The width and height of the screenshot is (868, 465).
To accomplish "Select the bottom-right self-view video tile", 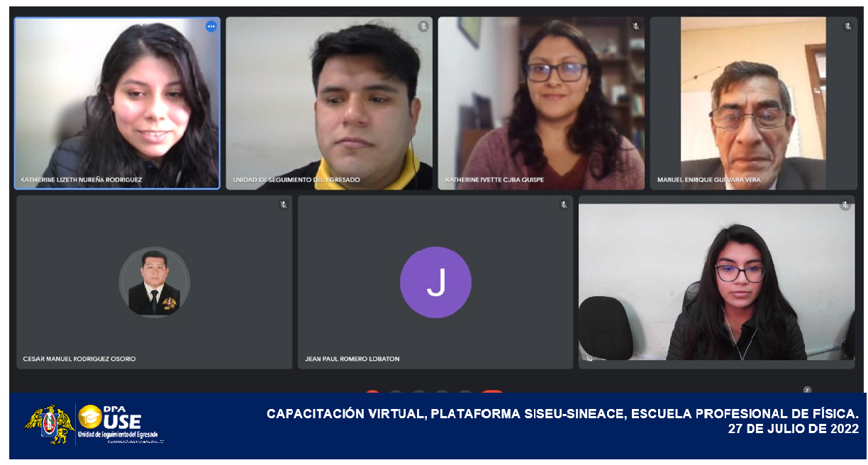I will coord(716,284).
